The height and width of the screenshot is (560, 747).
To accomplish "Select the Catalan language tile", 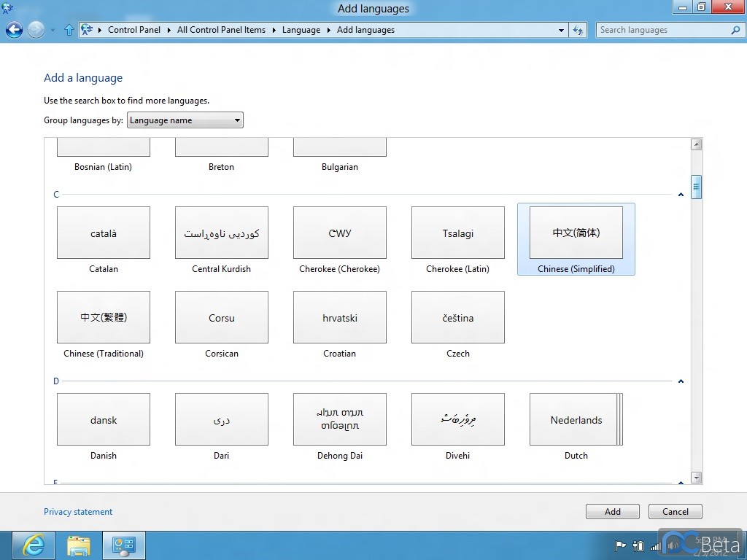I will click(x=104, y=233).
